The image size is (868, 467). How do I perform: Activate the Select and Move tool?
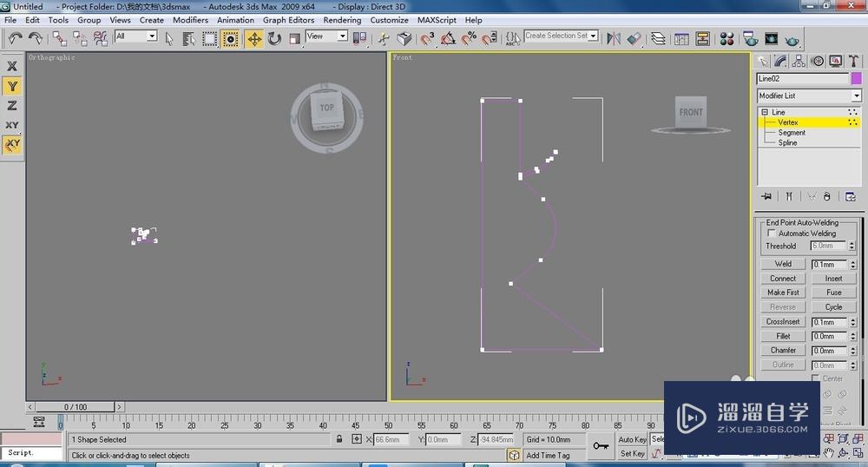pyautogui.click(x=254, y=38)
